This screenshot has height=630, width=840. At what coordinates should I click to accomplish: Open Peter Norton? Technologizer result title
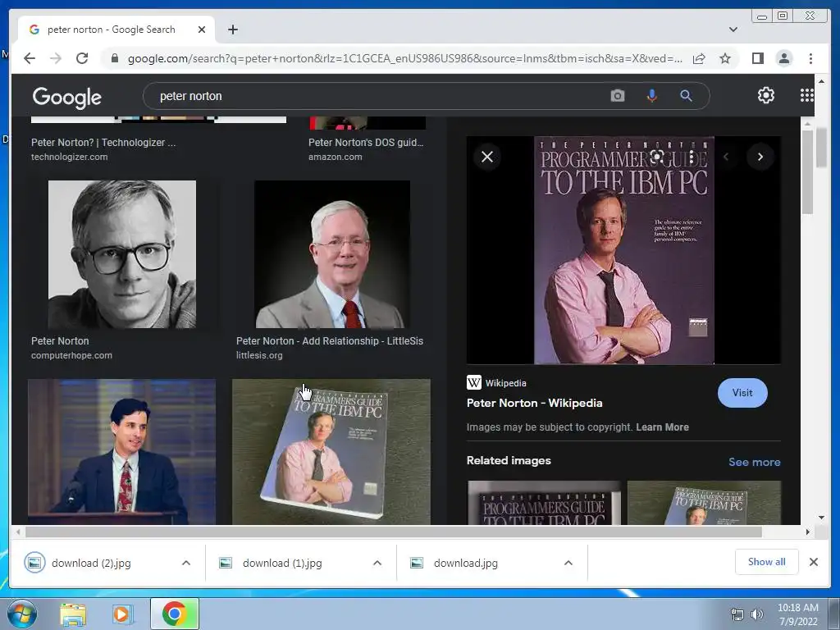point(103,143)
